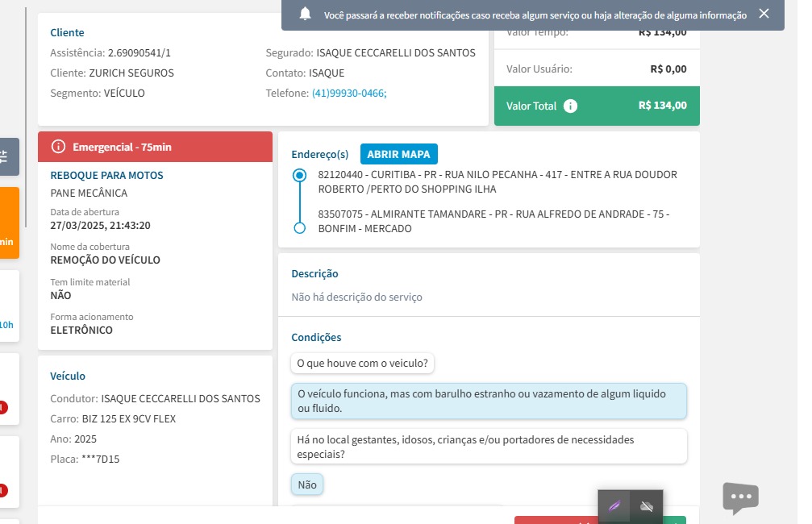Click the R$ 134,00 total amount
This screenshot has height=524, width=812.
pyautogui.click(x=662, y=106)
